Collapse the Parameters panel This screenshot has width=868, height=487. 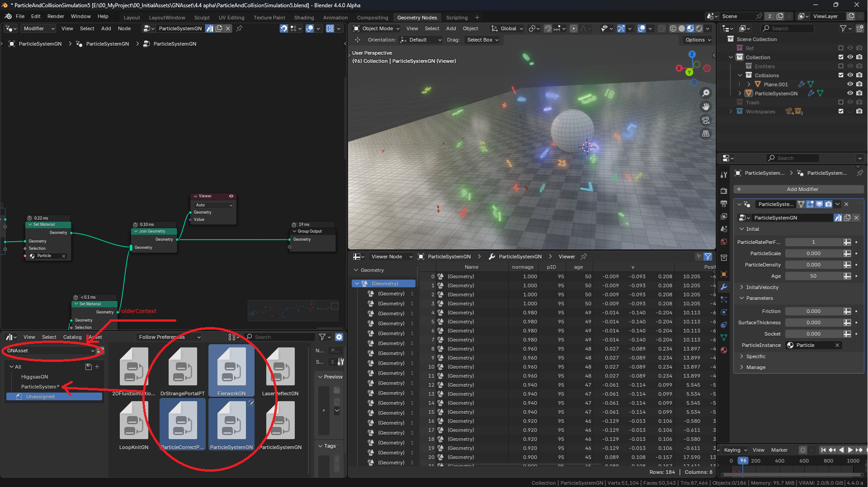[x=759, y=298]
